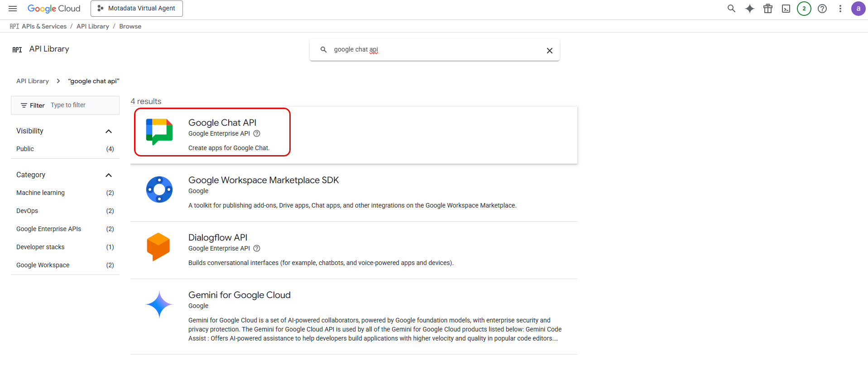Click the APIs & Services breadcrumb
This screenshot has width=868, height=374.
44,26
